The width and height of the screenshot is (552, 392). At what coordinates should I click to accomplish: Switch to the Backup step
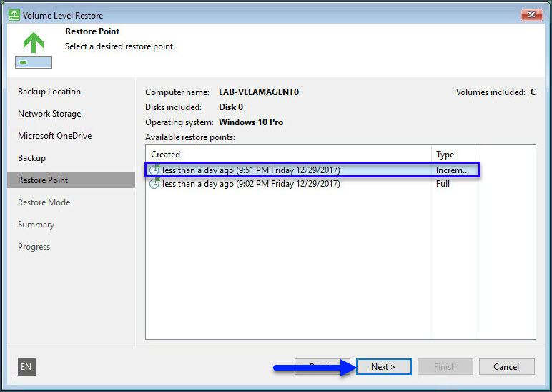click(31, 158)
